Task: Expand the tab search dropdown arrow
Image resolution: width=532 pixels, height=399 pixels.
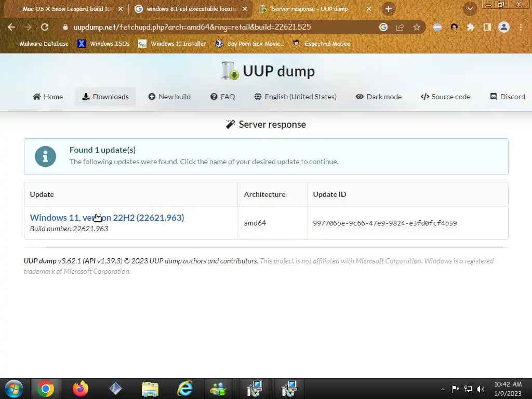Action: tap(470, 9)
